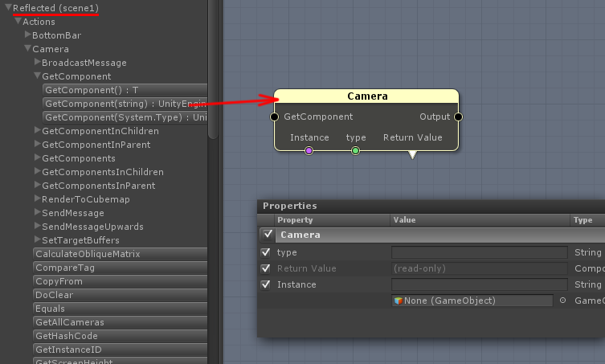
Task: Click the Return Value triangle connector
Action: point(412,155)
